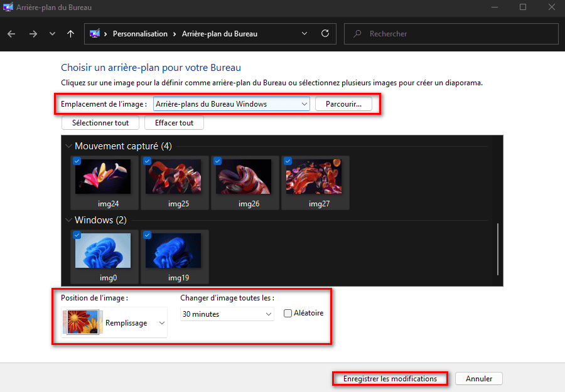
Task: Click Personnalisation in the breadcrumb
Action: tap(140, 34)
